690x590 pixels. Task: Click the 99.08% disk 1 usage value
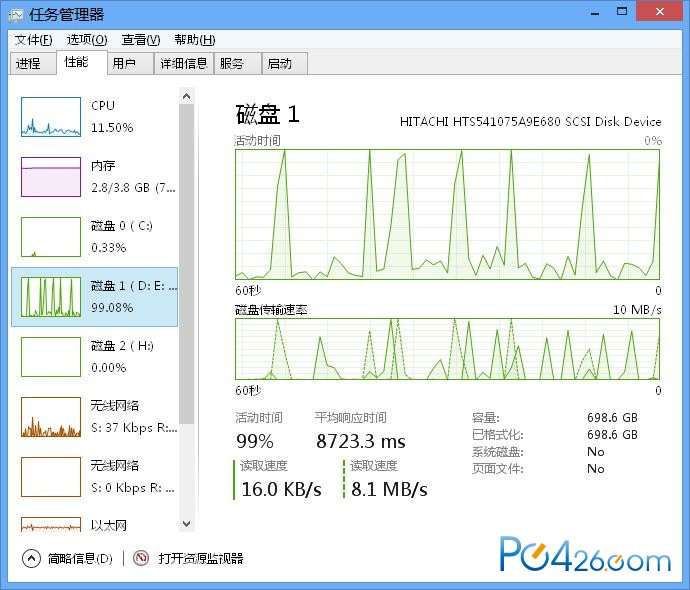click(x=112, y=308)
